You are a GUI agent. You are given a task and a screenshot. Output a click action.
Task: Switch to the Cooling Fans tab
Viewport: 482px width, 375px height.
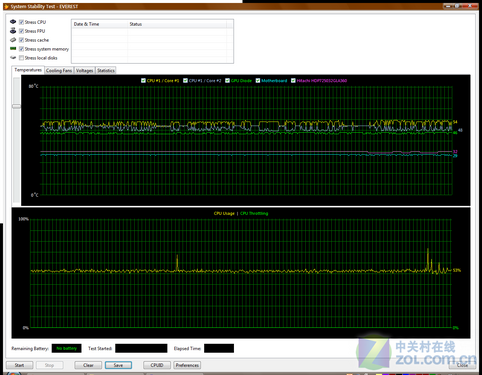[x=59, y=71]
